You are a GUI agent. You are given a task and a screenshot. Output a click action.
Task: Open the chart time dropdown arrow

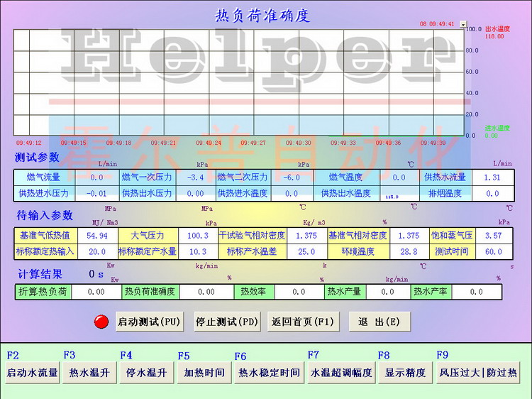click(463, 24)
